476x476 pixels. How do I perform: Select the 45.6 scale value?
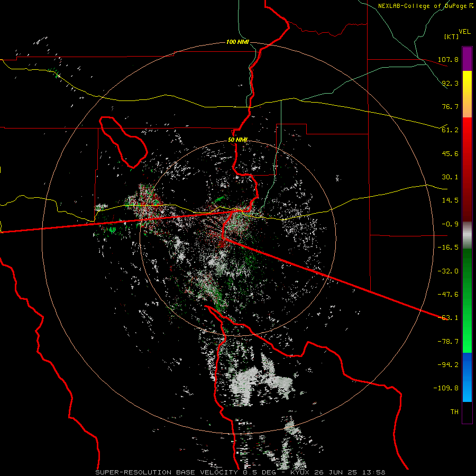[x=450, y=153]
